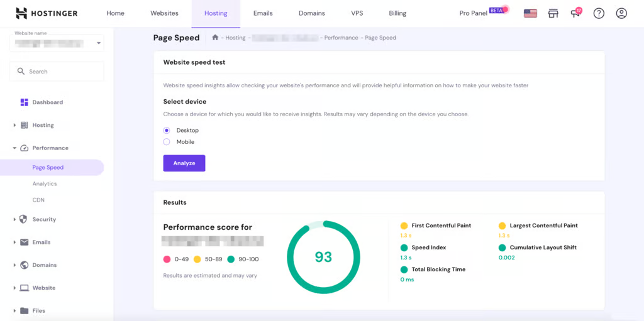
Task: Switch to the Domains top tab
Action: pyautogui.click(x=311, y=13)
